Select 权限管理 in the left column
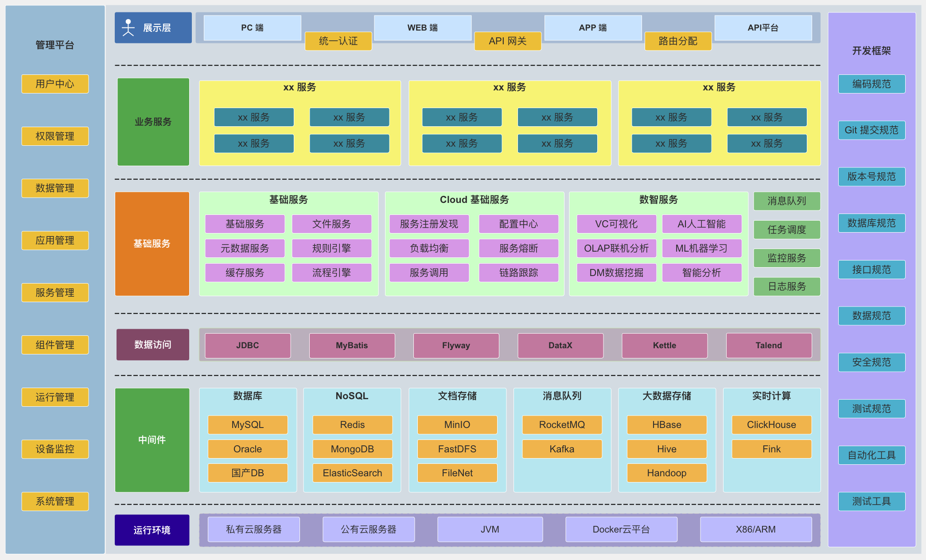The width and height of the screenshot is (926, 560). point(55,136)
